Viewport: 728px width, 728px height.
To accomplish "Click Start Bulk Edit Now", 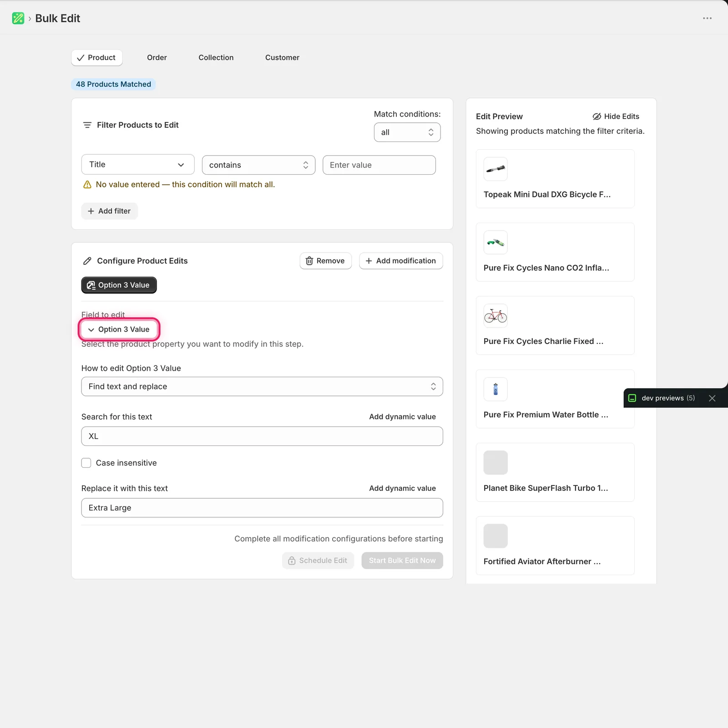I will (402, 561).
